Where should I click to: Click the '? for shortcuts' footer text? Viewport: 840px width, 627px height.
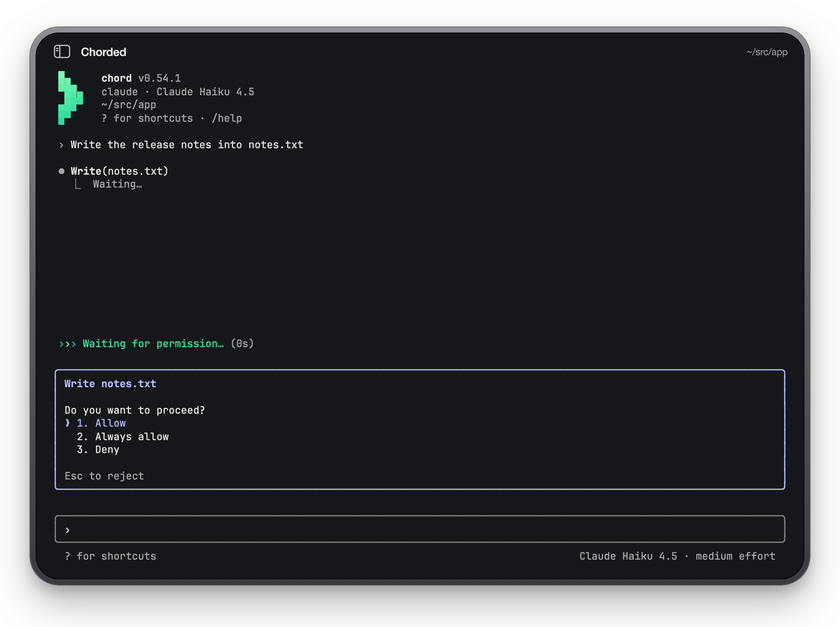[x=110, y=556]
